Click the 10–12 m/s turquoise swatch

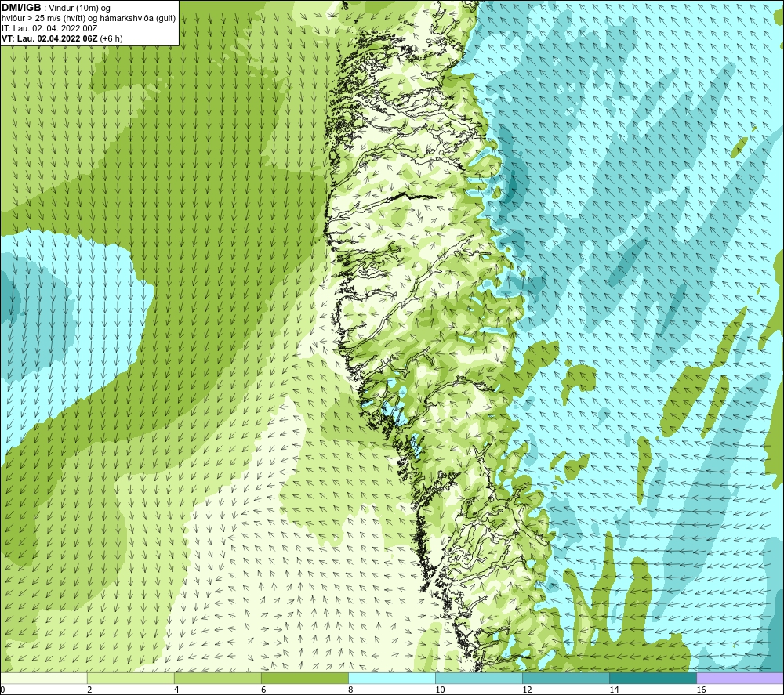[x=479, y=679]
